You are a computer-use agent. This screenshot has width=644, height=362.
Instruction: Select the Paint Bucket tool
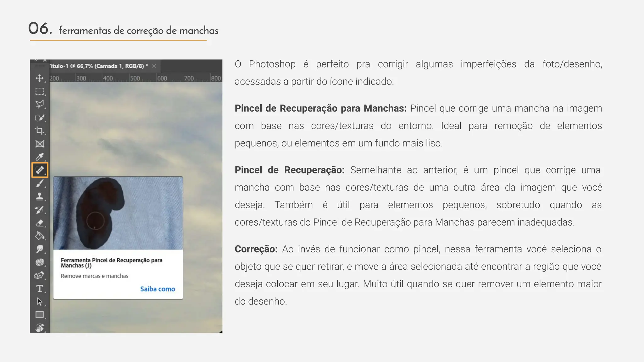[x=40, y=236]
